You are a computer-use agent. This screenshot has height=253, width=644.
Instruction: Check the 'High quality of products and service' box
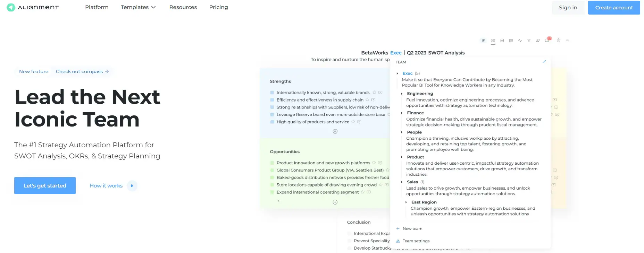pyautogui.click(x=272, y=122)
